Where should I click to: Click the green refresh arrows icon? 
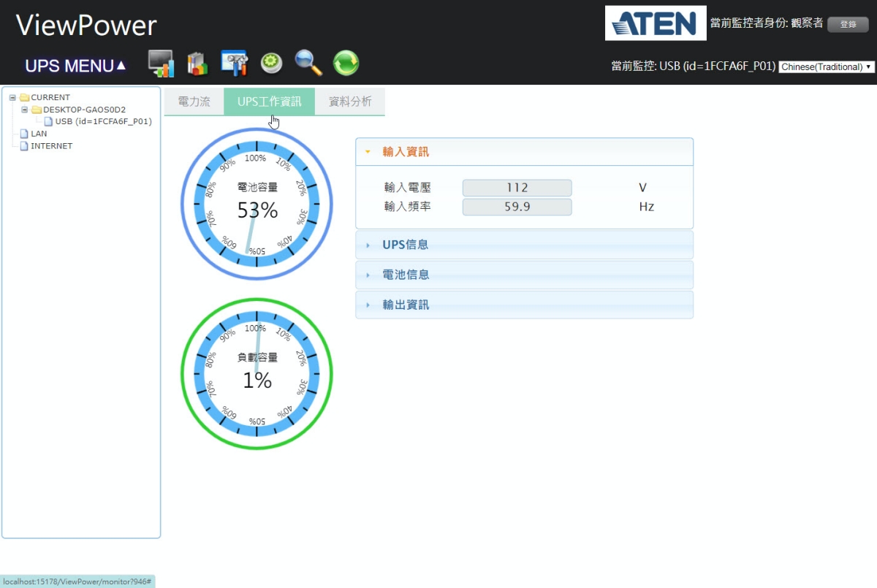point(346,64)
